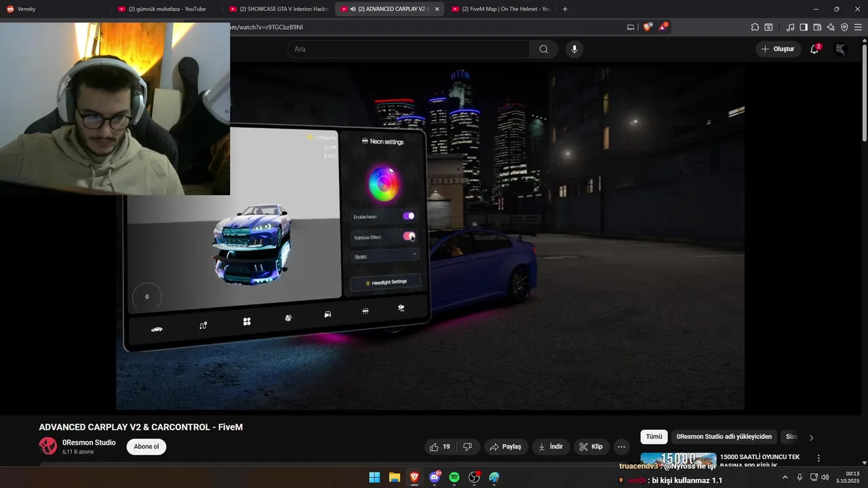Click the Oluştur create button
The width and height of the screenshot is (868, 488).
point(778,49)
